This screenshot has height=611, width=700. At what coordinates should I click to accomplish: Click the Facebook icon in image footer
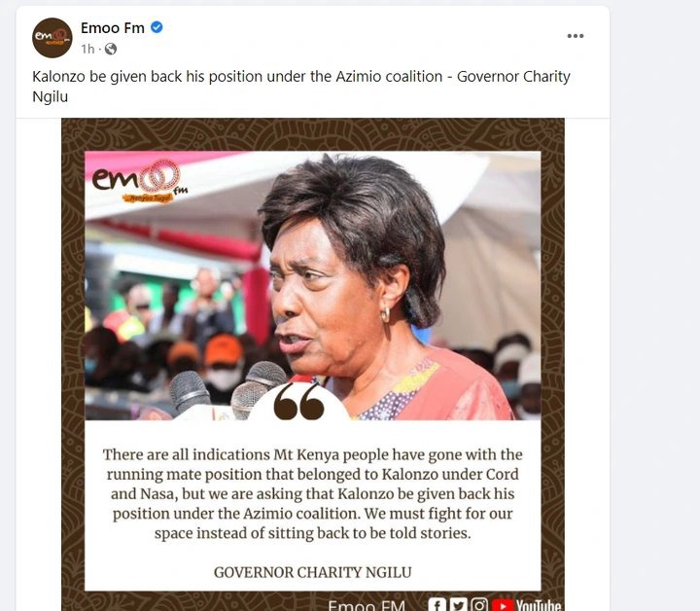point(437,605)
